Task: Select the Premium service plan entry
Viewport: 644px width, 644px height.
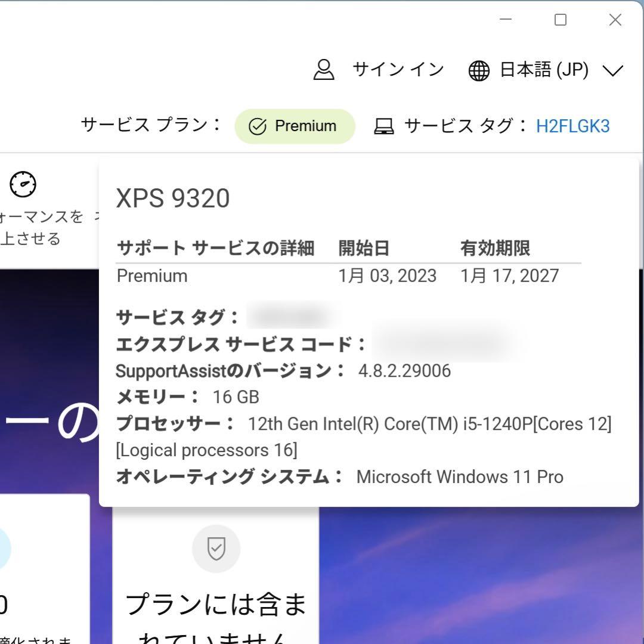Action: pyautogui.click(x=151, y=275)
